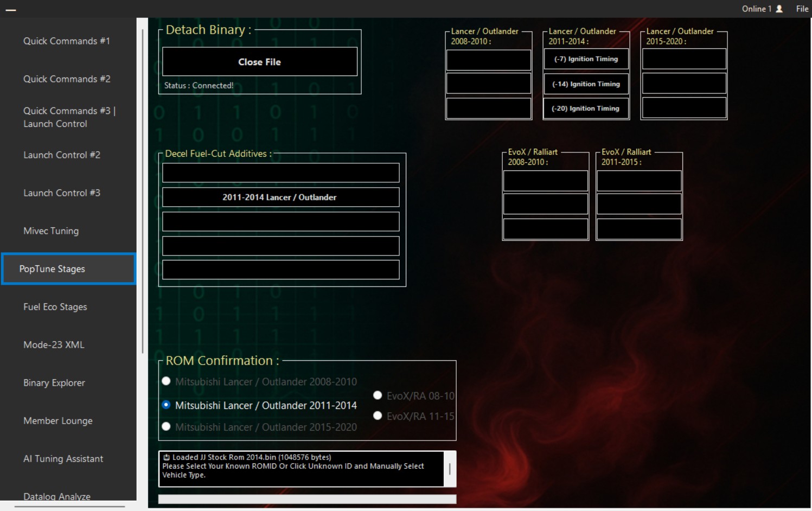Apply the (-20) Ignition Timing stage
812x511 pixels.
(585, 108)
